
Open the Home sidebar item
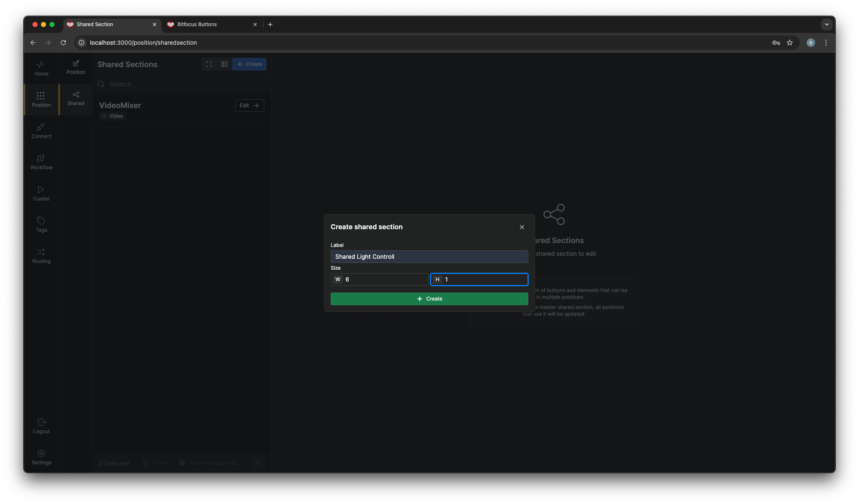(41, 68)
